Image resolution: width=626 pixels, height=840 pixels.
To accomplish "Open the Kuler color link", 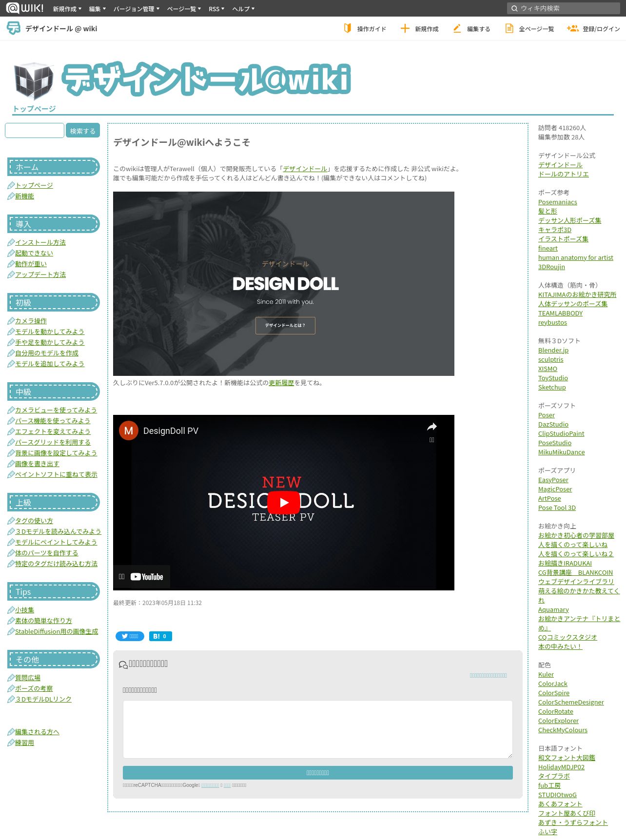I will point(546,674).
